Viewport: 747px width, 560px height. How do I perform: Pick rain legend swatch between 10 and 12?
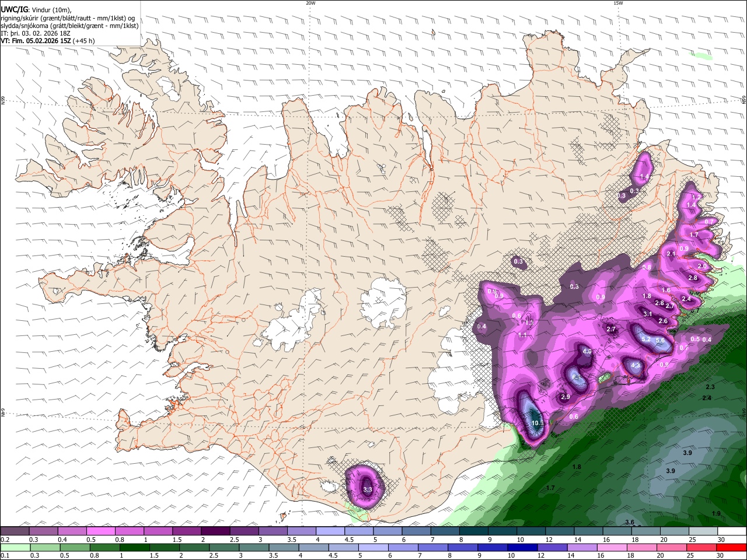coord(523,547)
